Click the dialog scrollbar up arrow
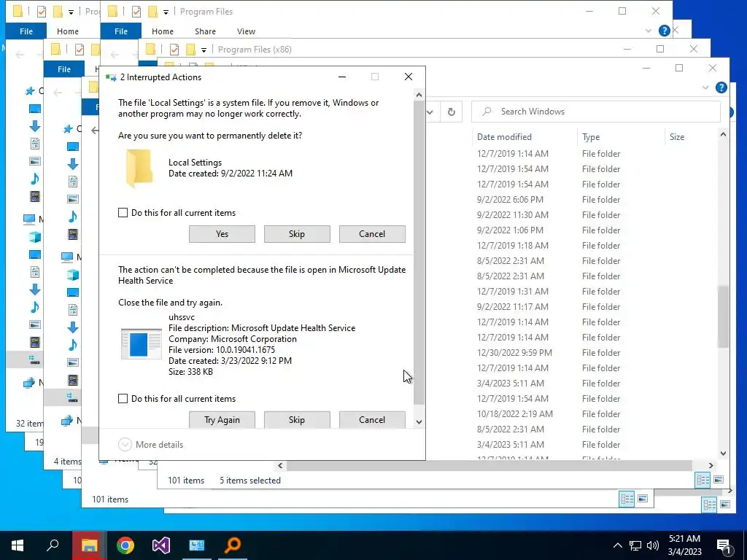Image resolution: width=747 pixels, height=560 pixels. (419, 95)
